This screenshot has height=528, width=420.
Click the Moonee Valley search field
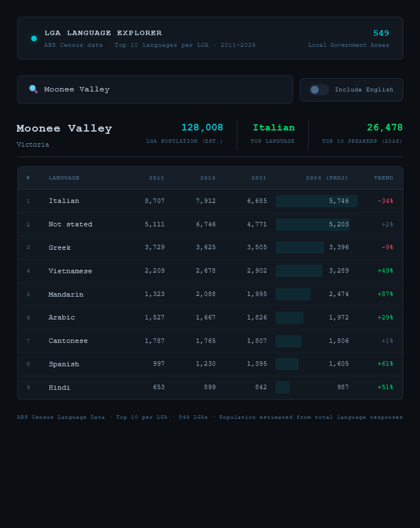pos(162,89)
